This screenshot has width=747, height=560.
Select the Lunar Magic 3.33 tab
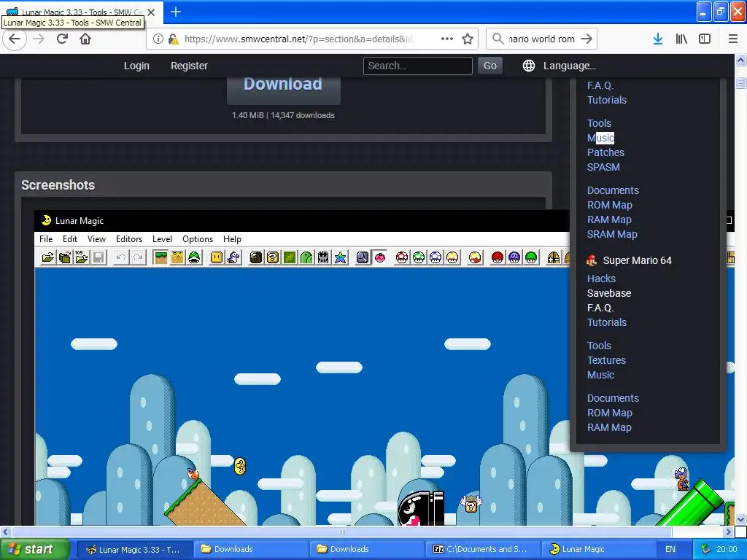tap(81, 12)
